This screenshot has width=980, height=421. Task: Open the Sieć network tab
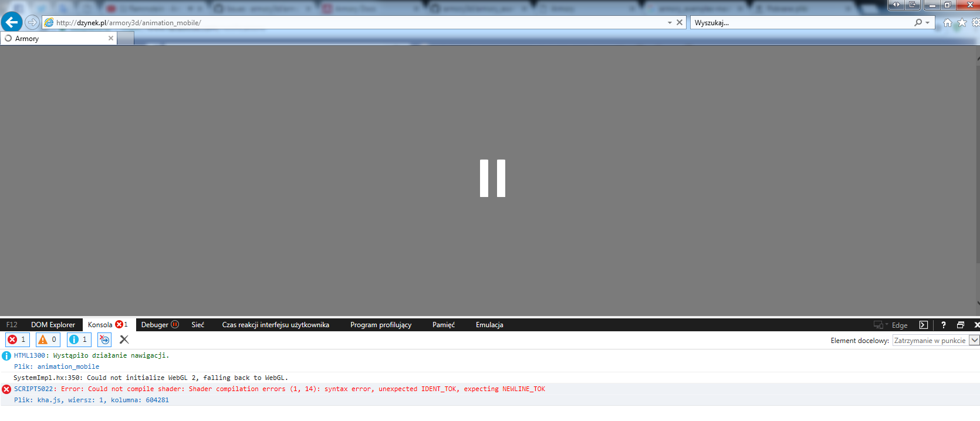pyautogui.click(x=198, y=325)
